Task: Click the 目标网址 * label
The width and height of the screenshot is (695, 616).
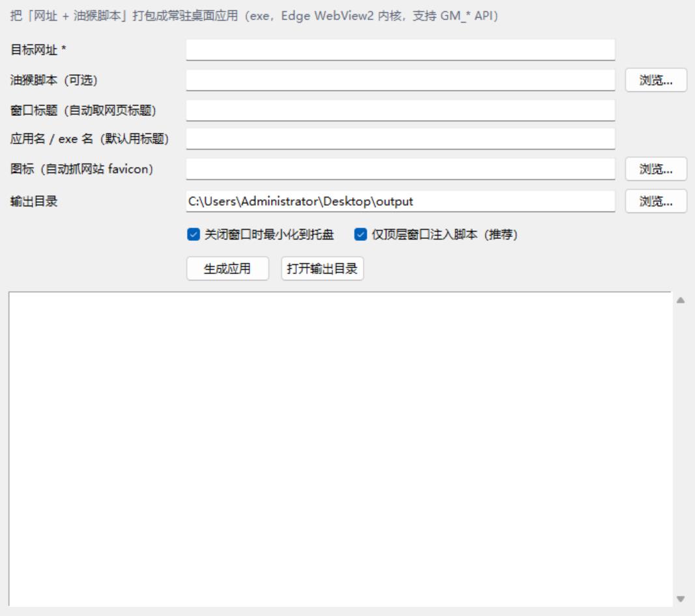Action: click(38, 49)
